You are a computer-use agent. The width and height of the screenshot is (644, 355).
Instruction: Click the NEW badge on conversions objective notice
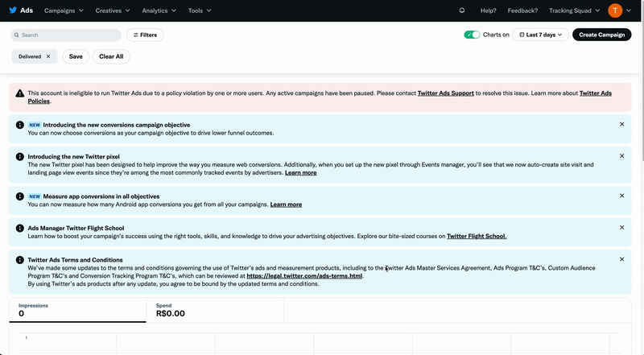(35, 125)
